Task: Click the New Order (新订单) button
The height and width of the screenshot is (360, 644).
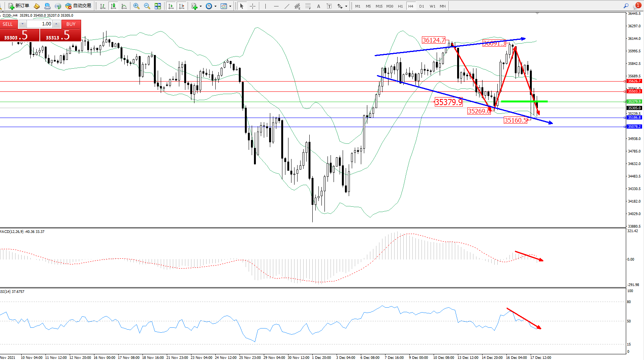Action: point(19,6)
